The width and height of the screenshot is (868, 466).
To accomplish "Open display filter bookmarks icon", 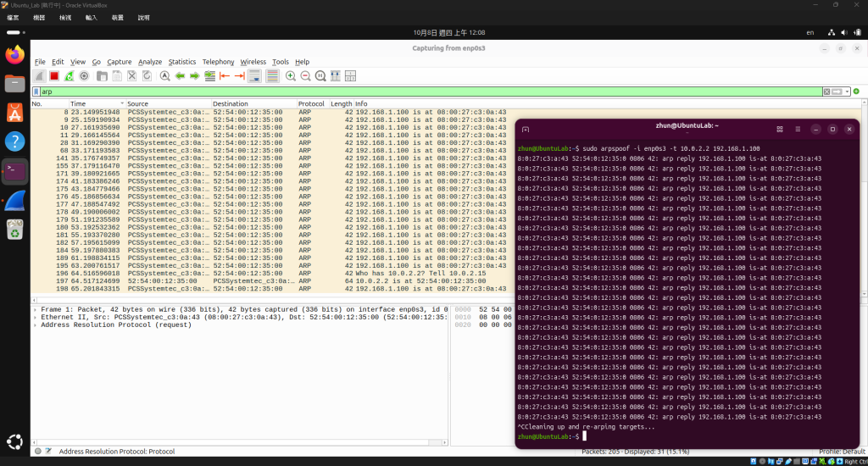I will coord(36,92).
